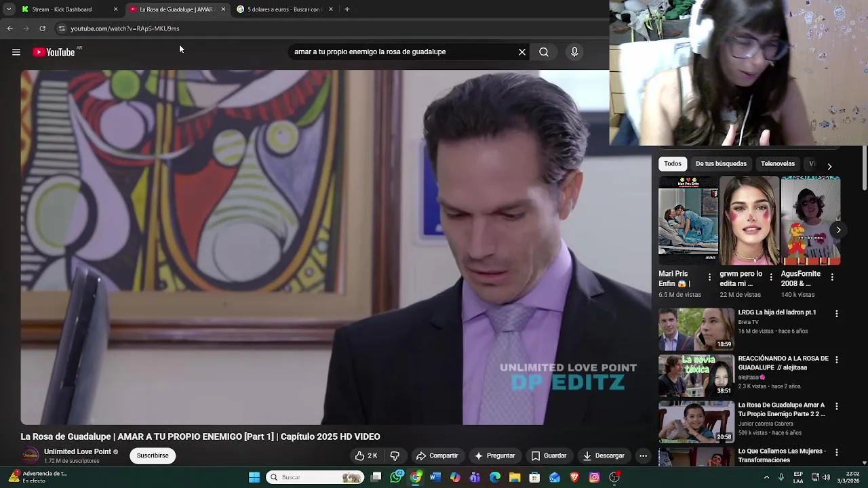Open the Mari Pris Enfin short thumbnail

(x=688, y=220)
